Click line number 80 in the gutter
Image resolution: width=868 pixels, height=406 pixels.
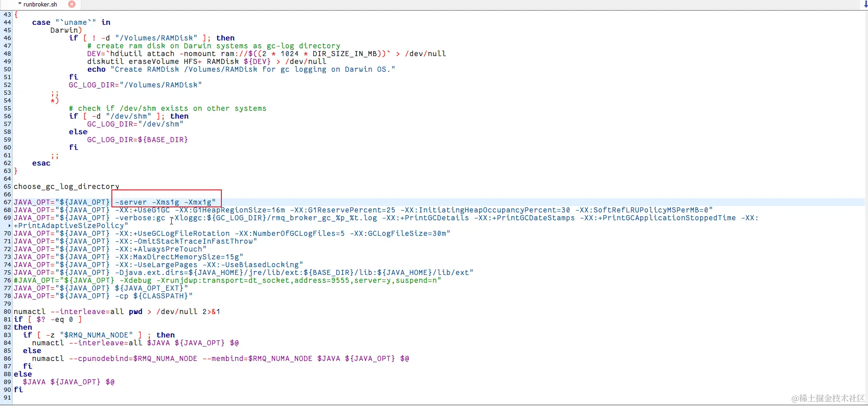pos(7,311)
